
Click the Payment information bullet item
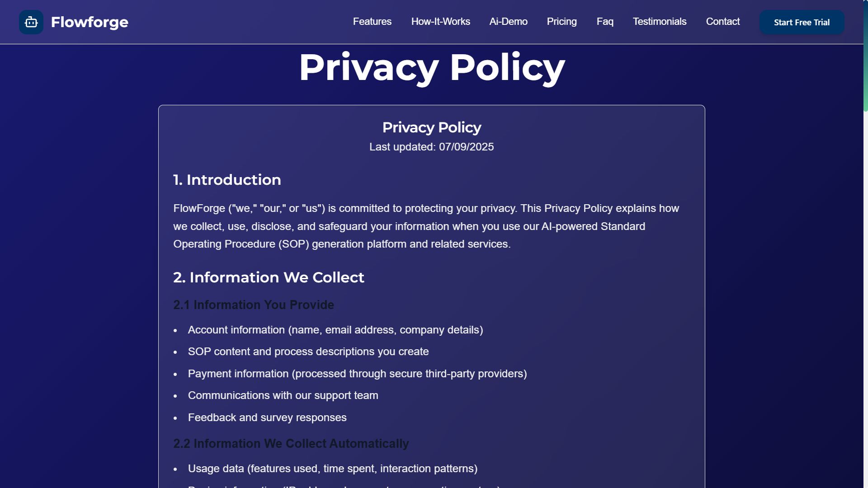click(357, 374)
